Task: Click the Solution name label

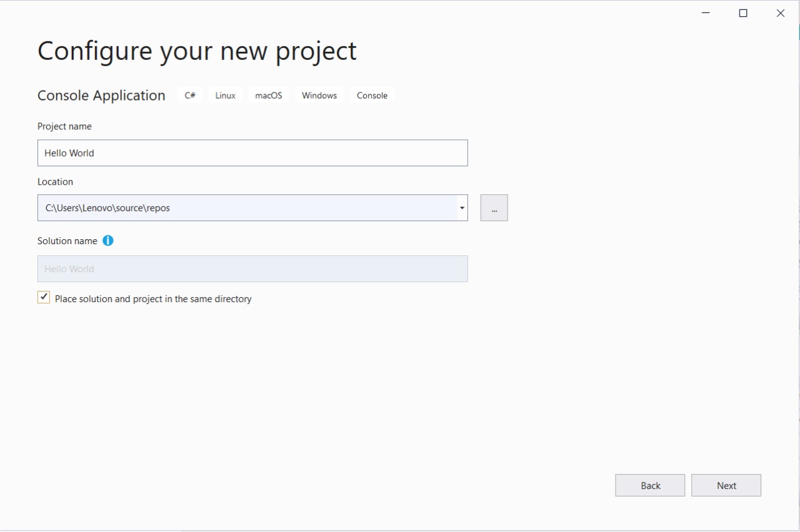Action: click(x=67, y=241)
